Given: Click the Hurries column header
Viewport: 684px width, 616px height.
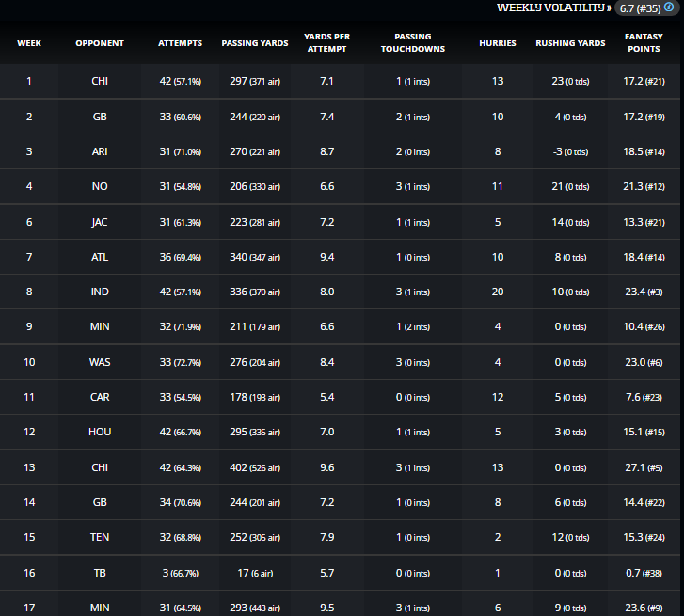Looking at the screenshot, I should [x=497, y=43].
